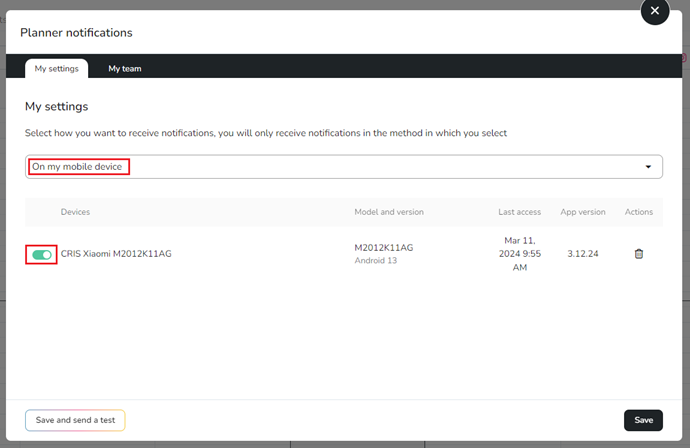The width and height of the screenshot is (690, 448).
Task: Click the Devices column header
Action: tap(76, 212)
